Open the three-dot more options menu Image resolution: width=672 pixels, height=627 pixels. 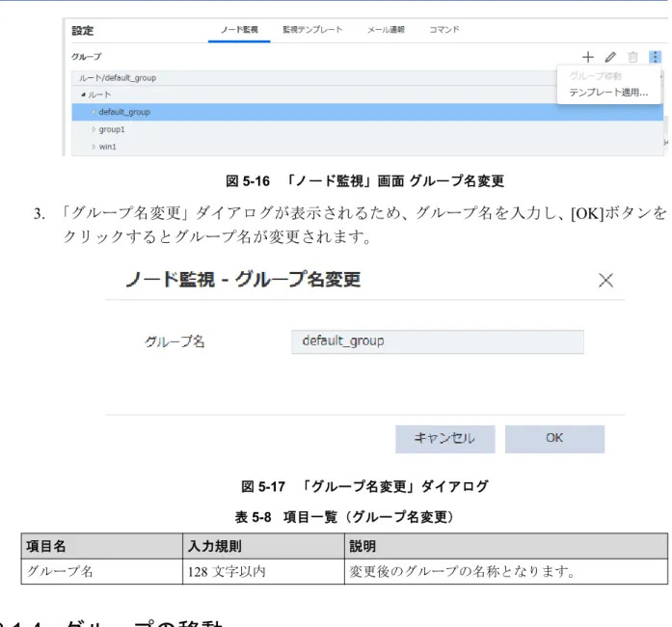(x=655, y=57)
